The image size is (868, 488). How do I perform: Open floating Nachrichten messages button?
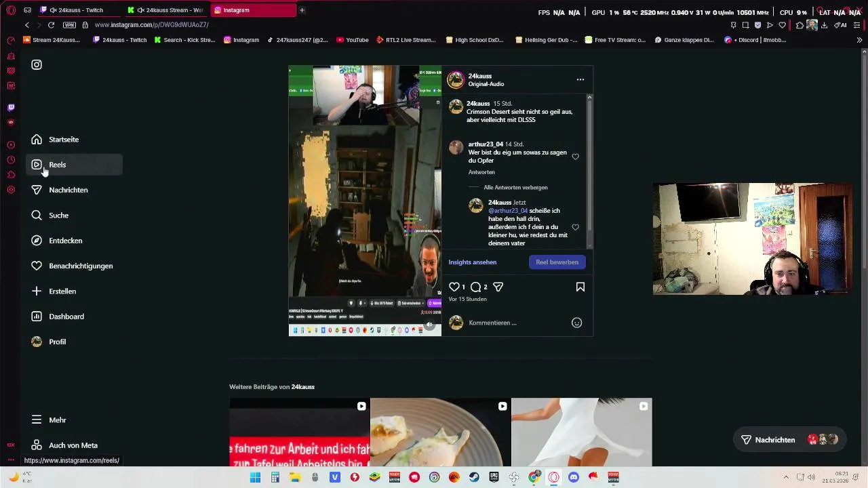[789, 440]
